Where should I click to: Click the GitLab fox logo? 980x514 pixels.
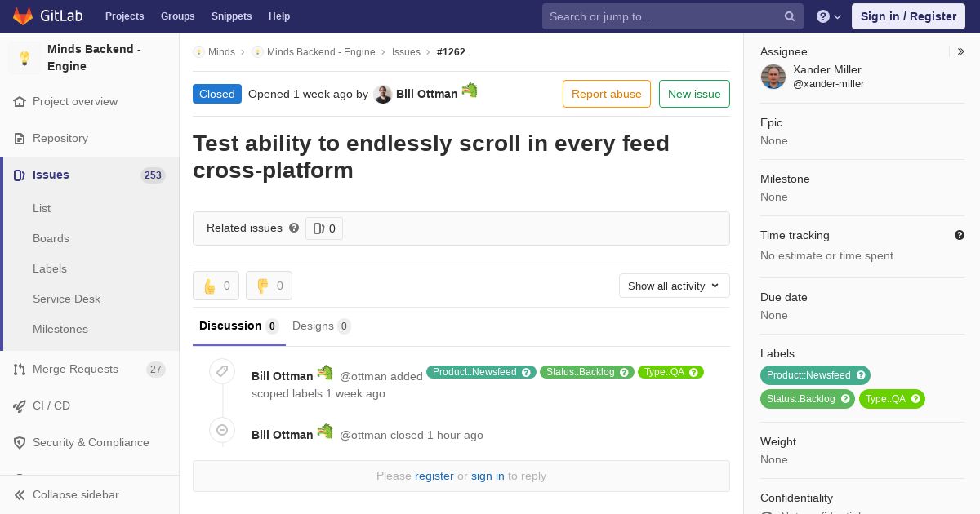(x=24, y=16)
